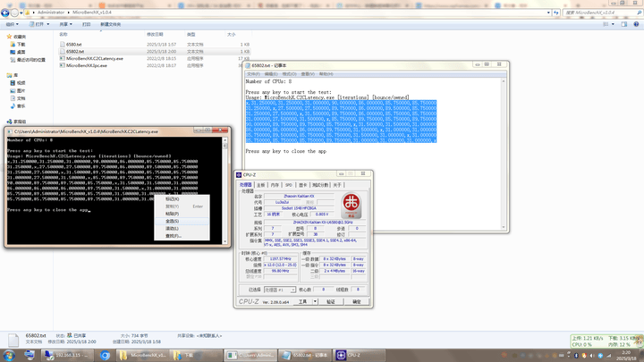The width and height of the screenshot is (644, 362).
Task: Switch to 65802.txt Notepad taskbar button
Action: click(304, 355)
